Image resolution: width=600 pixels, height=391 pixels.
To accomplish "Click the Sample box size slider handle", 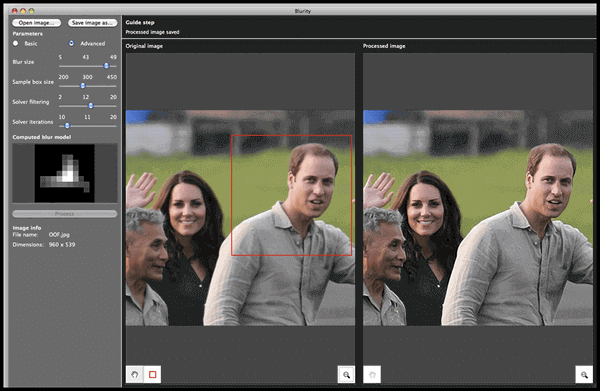I will 83,86.
